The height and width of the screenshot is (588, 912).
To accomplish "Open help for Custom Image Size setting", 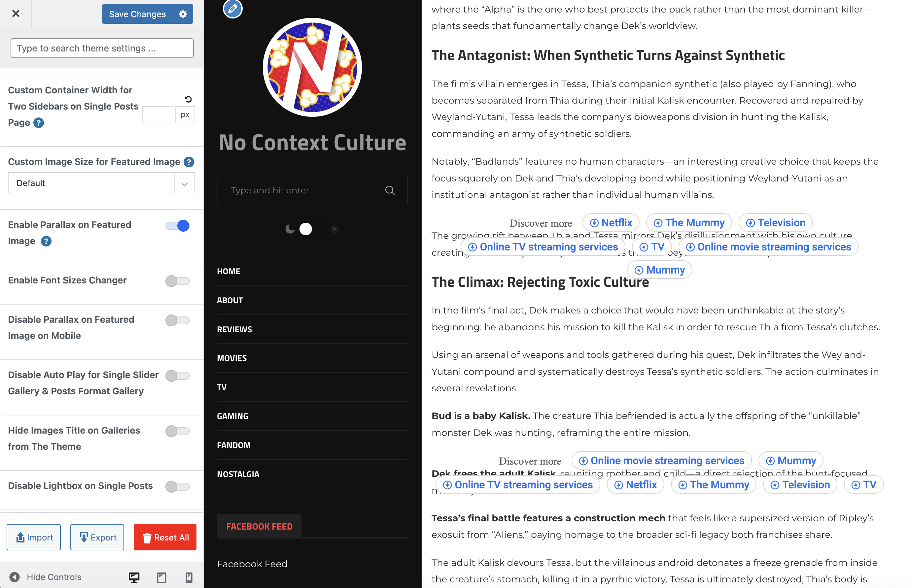I will (189, 162).
